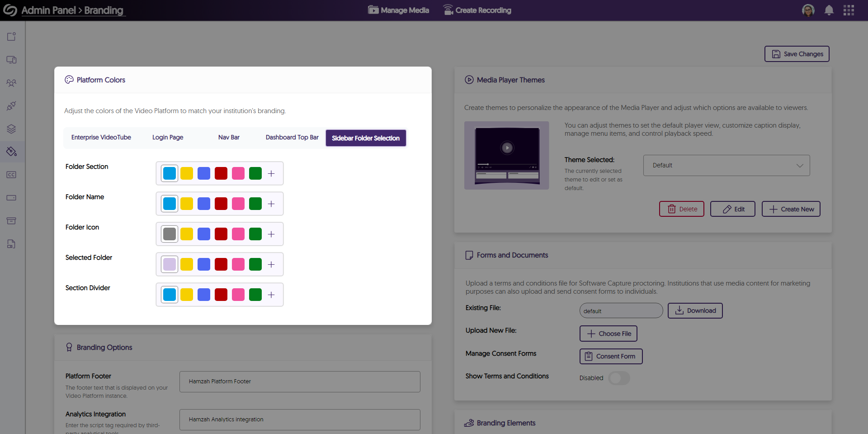868x434 pixels.
Task: Open the apps grid icon at top right
Action: coord(849,10)
